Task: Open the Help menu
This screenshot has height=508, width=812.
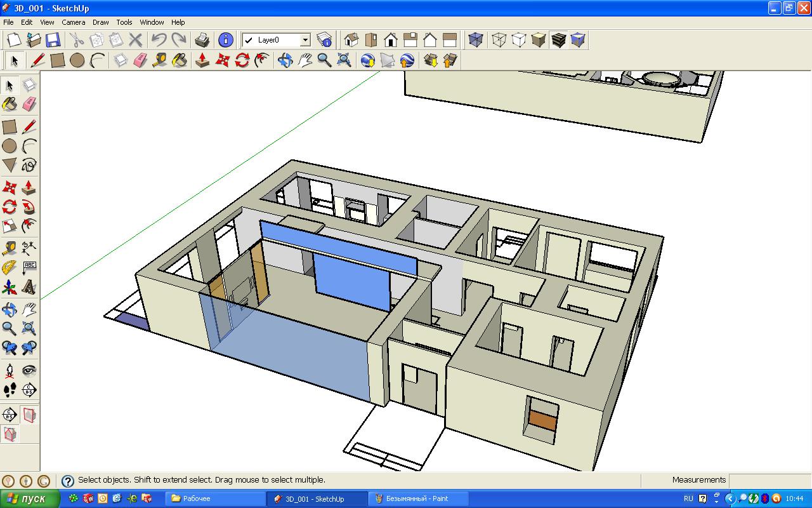Action: tap(178, 22)
